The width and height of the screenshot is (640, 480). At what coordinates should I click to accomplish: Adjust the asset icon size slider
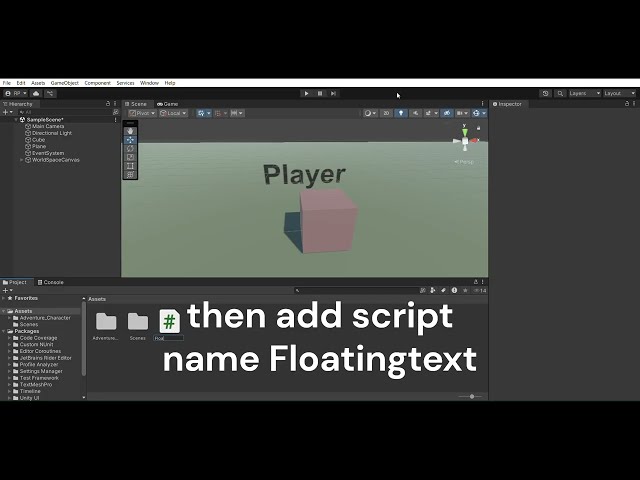click(471, 396)
